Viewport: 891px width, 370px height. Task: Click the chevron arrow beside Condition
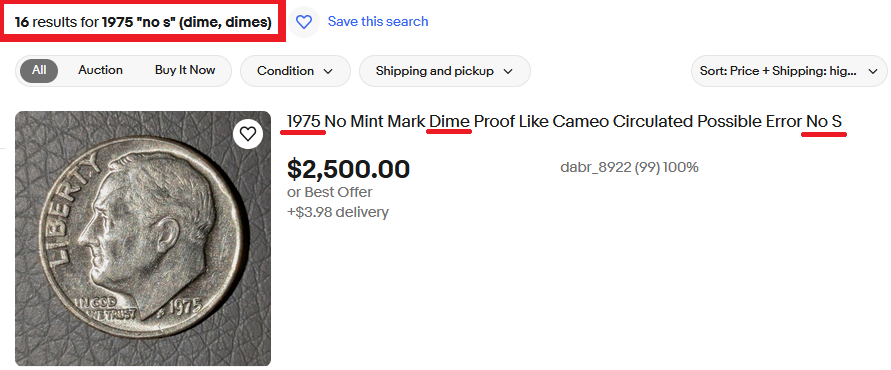point(328,72)
